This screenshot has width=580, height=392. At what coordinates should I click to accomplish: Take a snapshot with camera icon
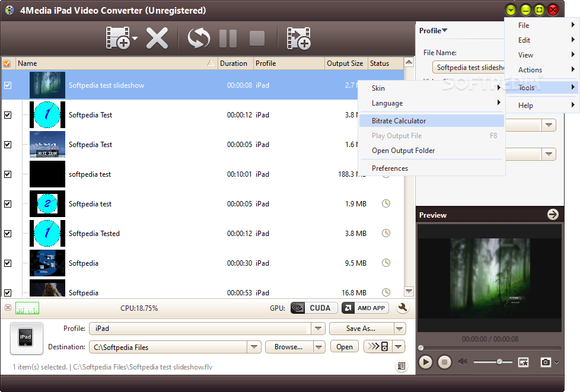click(546, 362)
